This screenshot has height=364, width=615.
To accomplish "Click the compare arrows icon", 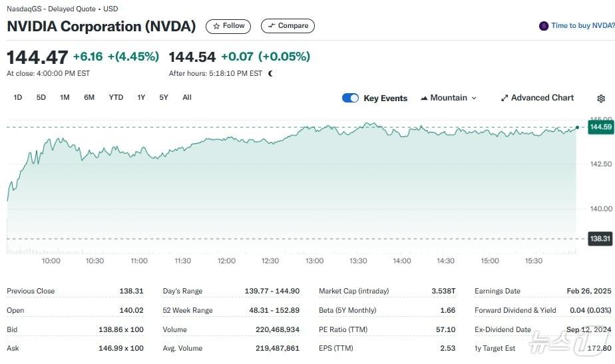I will (x=271, y=26).
